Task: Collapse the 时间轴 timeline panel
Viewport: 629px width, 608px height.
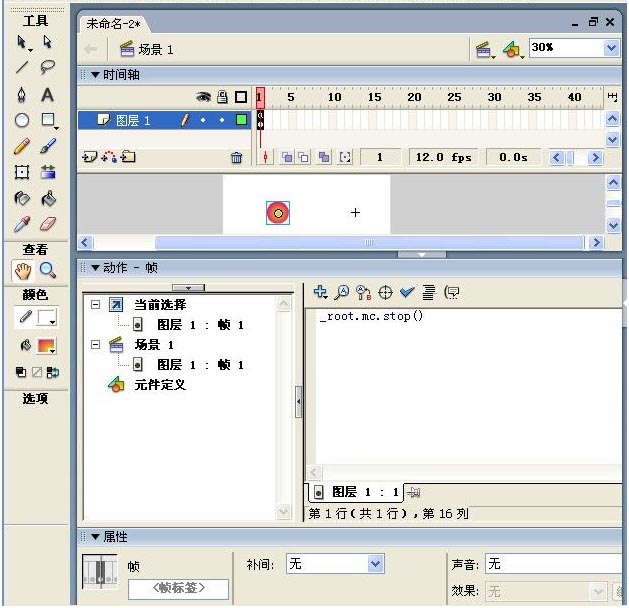Action: [96, 75]
